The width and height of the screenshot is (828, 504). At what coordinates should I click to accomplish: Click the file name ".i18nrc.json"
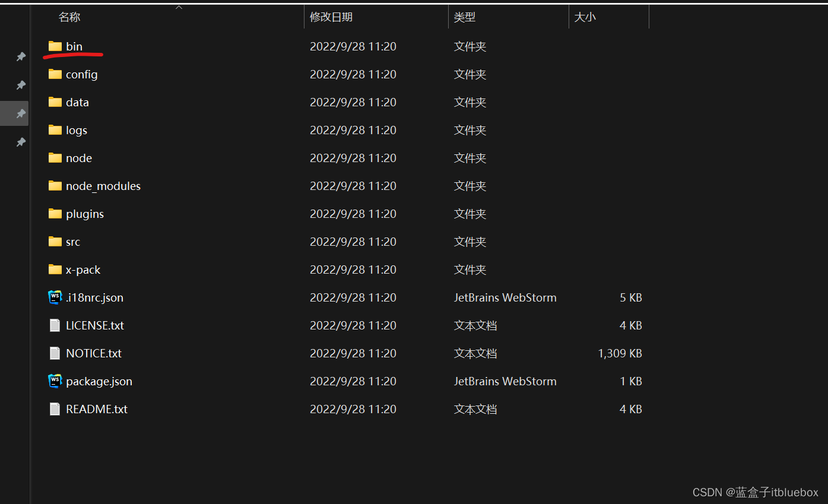tap(95, 297)
